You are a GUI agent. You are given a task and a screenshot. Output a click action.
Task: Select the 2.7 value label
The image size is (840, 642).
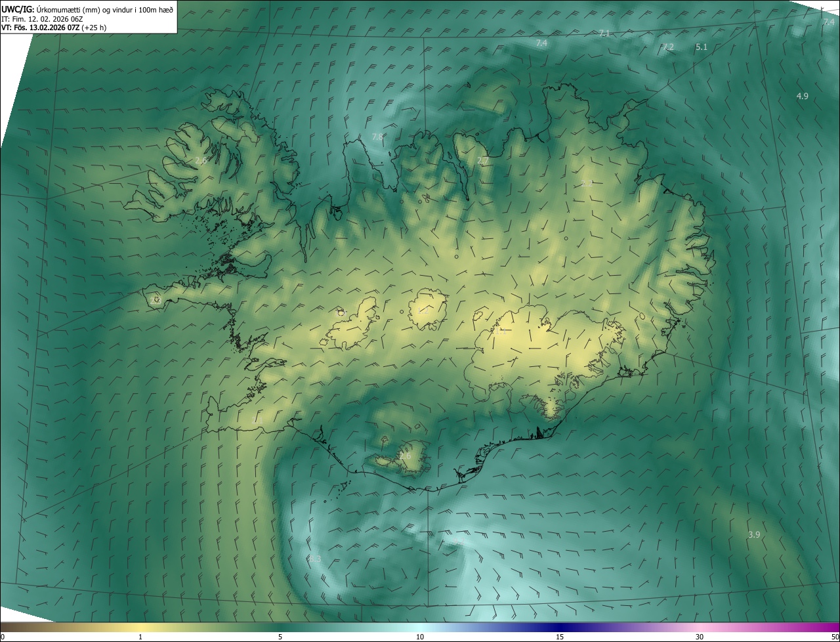click(483, 161)
